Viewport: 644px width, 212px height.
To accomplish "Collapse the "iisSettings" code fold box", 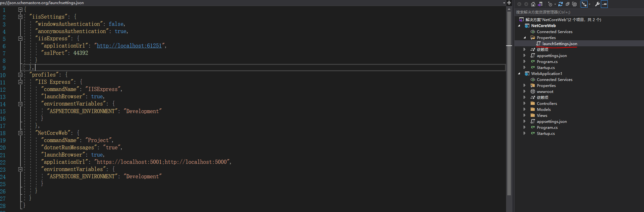I will [20, 17].
